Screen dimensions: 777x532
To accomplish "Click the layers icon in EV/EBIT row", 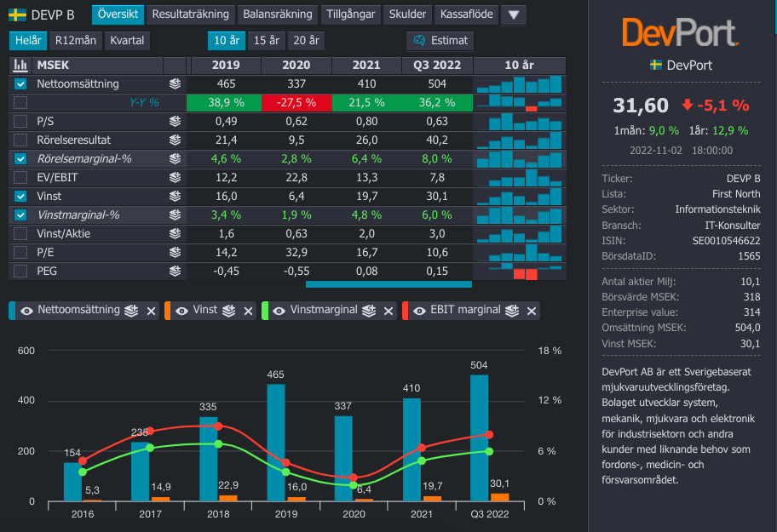I will tap(175, 177).
